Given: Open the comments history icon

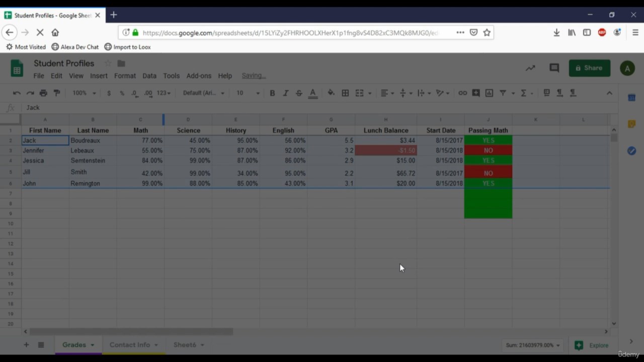Looking at the screenshot, I should pos(554,68).
